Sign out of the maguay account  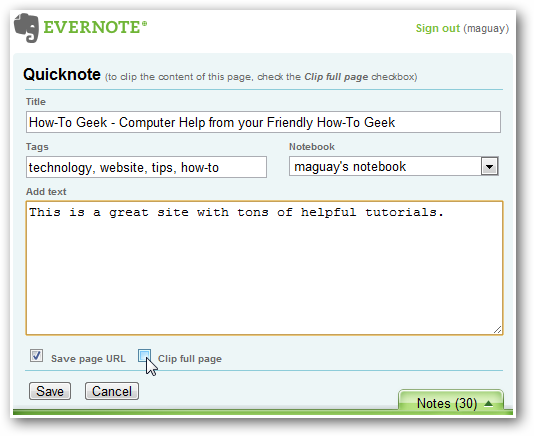438,28
